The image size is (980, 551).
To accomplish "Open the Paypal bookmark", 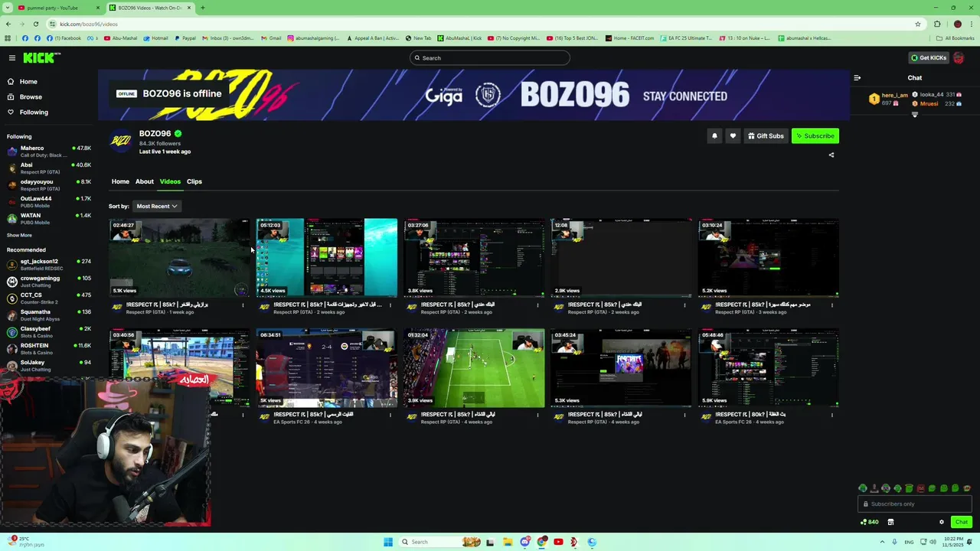I will pos(185,37).
